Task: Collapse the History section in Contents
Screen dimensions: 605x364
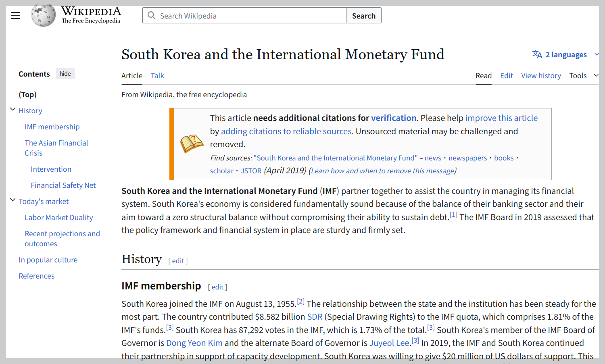Action: (x=13, y=109)
